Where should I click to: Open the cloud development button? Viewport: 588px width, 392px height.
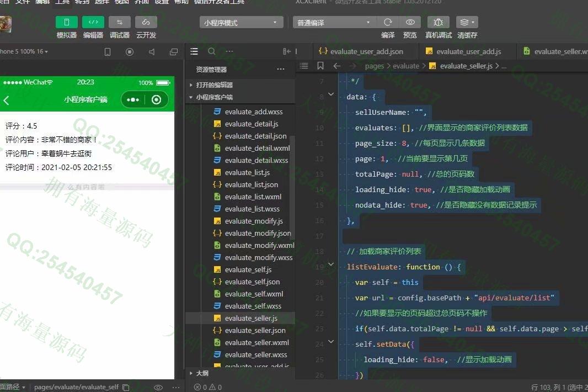[x=146, y=23]
